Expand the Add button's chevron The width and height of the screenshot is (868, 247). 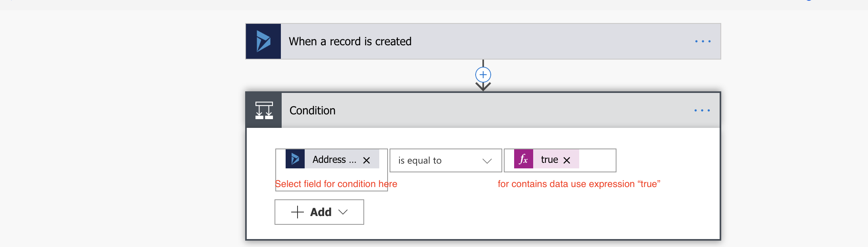coord(343,212)
